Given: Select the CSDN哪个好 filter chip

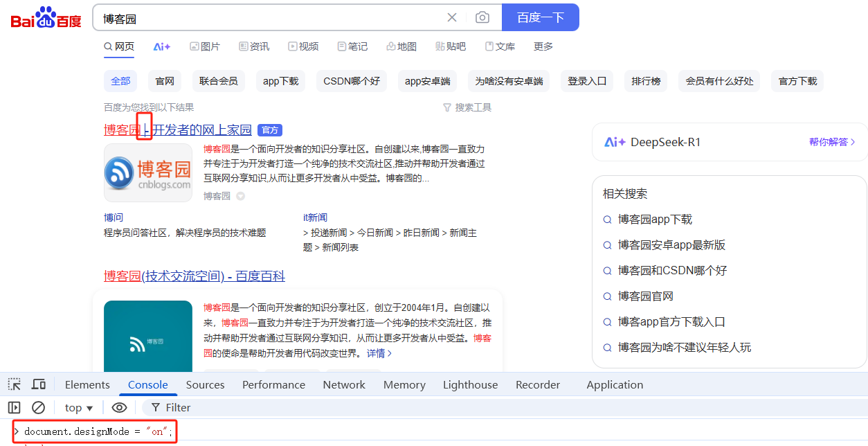Looking at the screenshot, I should [352, 81].
